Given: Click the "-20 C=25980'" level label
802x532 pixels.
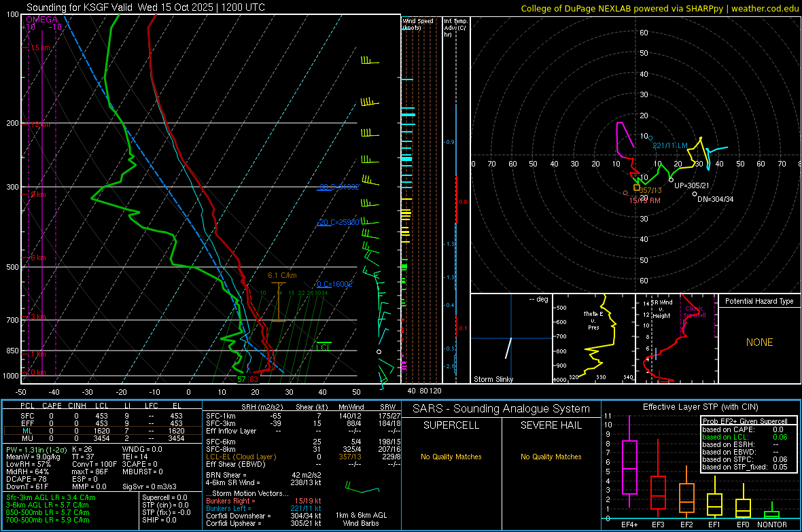Looking at the screenshot, I should 338,223.
